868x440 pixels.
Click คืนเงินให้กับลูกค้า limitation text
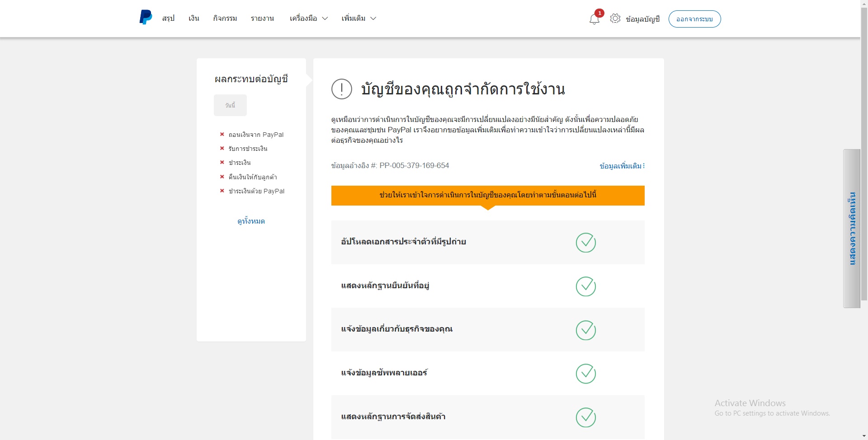click(253, 177)
